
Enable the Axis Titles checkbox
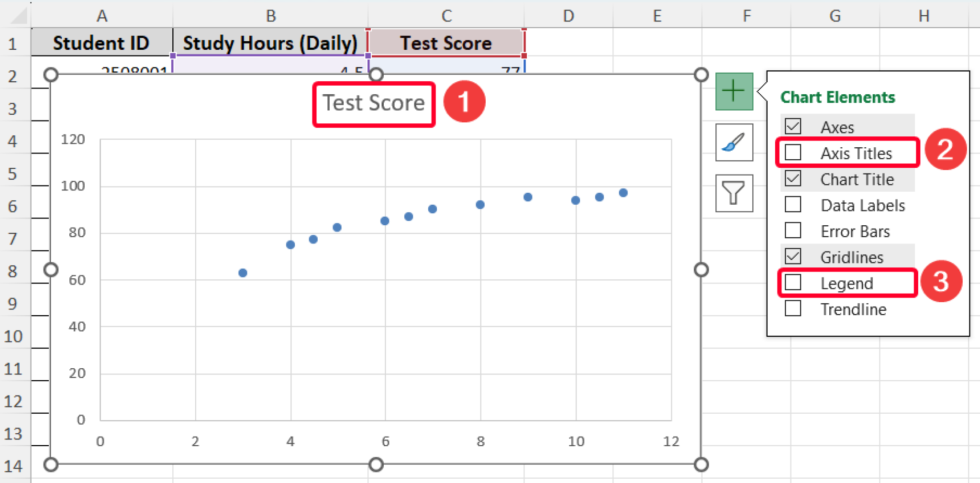coord(793,153)
